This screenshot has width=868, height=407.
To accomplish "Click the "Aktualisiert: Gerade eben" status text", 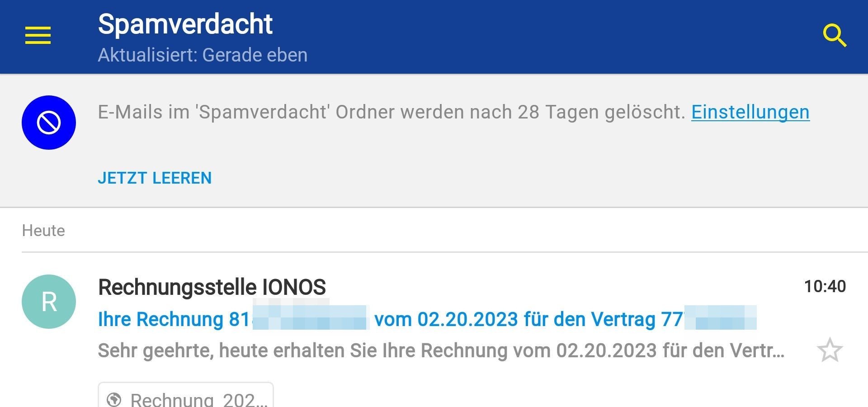I will [x=203, y=55].
